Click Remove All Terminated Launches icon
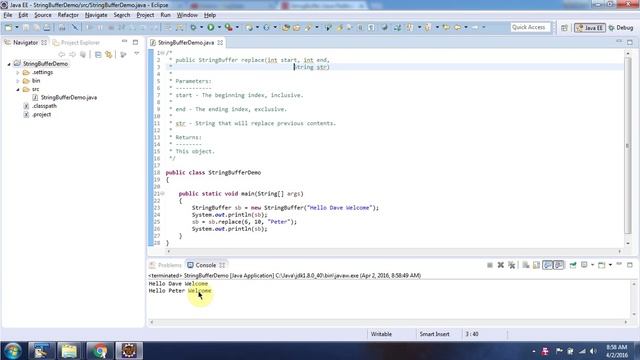 coord(511,265)
